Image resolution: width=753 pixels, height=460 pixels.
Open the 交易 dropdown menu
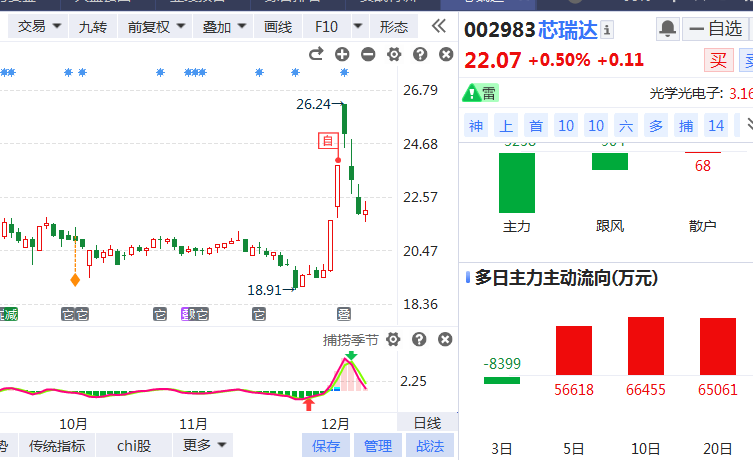(39, 26)
